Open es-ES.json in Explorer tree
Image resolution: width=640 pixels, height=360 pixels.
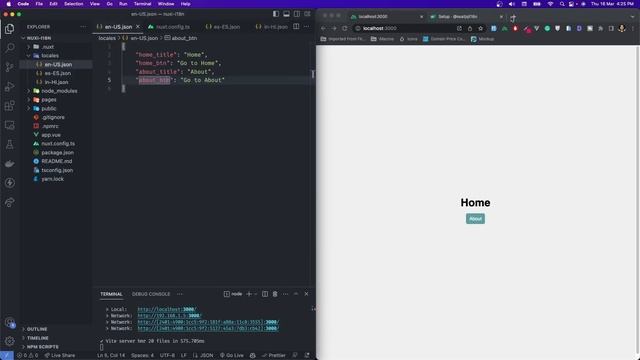[x=58, y=73]
